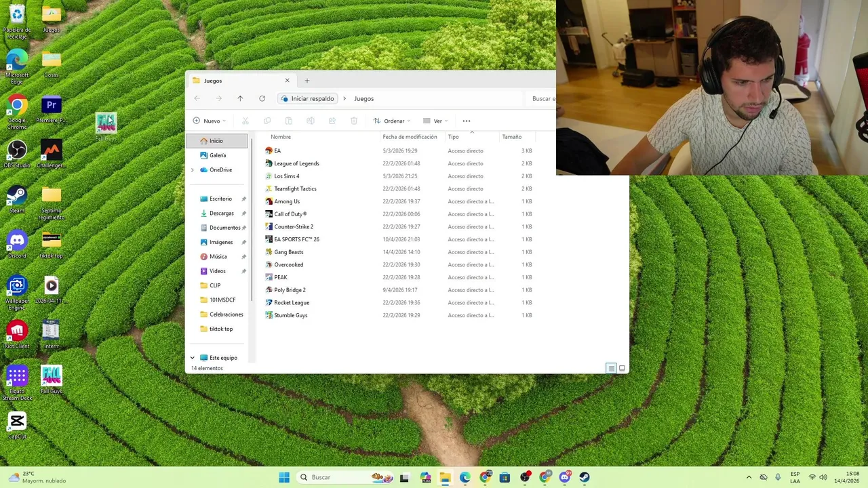
Task: Expand the OneDrive tree node
Action: (x=193, y=170)
